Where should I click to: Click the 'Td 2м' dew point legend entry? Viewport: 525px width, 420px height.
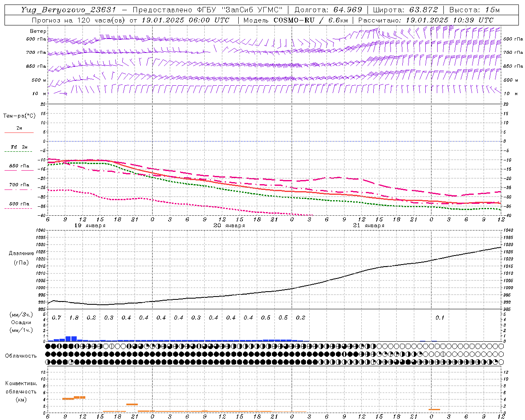(x=19, y=147)
